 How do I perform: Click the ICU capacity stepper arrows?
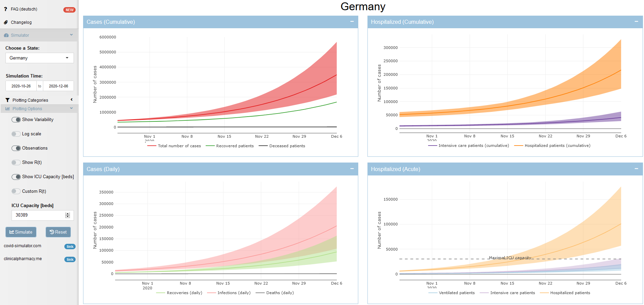[67, 215]
